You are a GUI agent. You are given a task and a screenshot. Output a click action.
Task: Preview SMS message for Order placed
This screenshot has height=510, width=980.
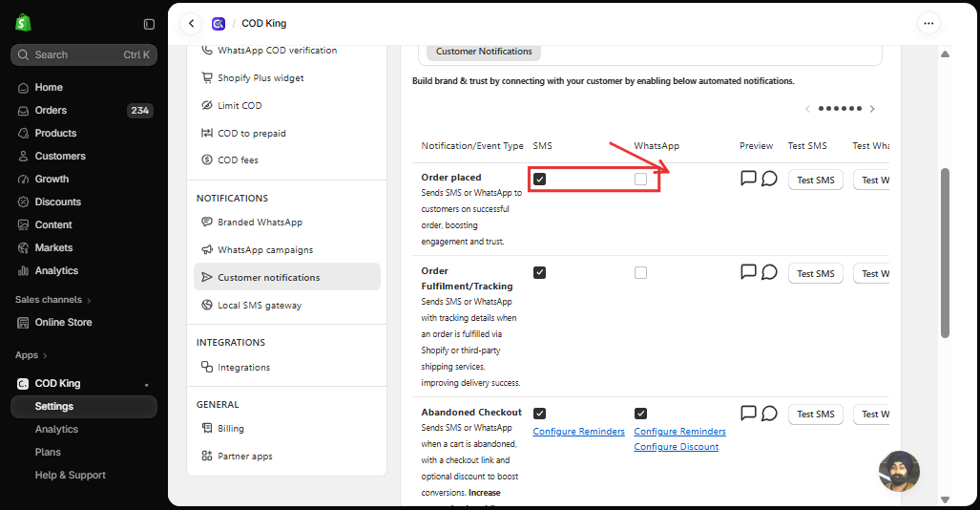tap(748, 179)
